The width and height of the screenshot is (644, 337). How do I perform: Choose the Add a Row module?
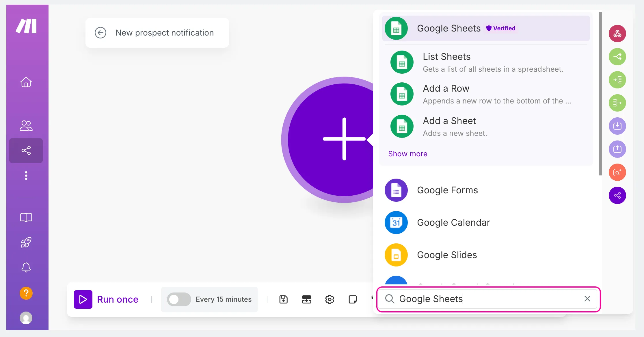click(486, 94)
